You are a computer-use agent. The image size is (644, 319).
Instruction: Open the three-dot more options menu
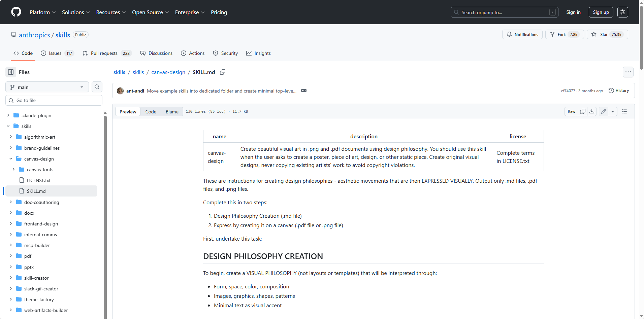pos(628,72)
